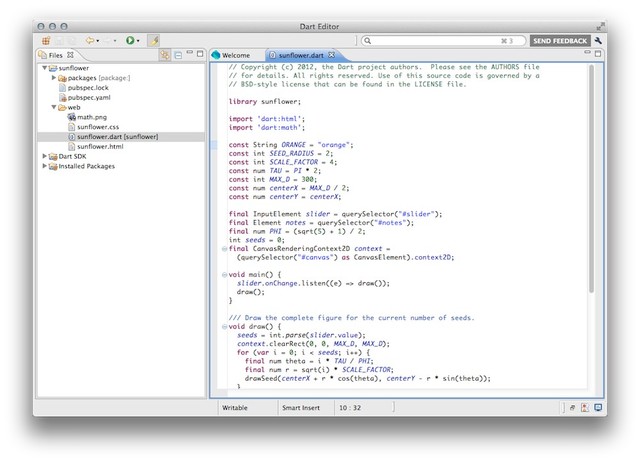640x462 pixels.
Task: Expand the packages folder
Action: coord(53,78)
